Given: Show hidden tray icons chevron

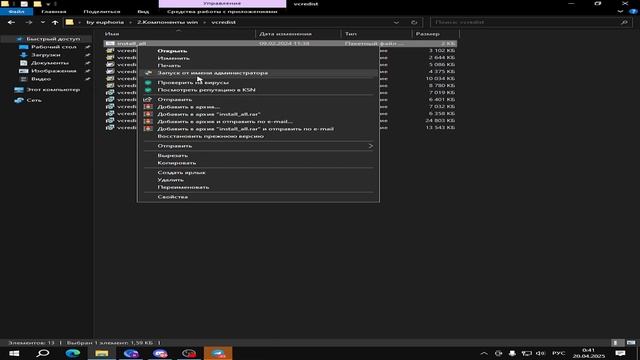Looking at the screenshot, I should point(484,353).
